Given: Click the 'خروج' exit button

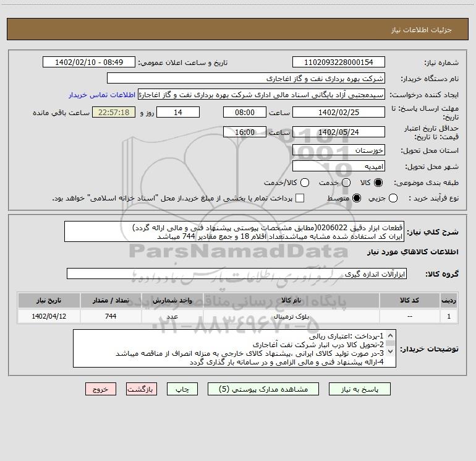Looking at the screenshot, I should [101, 389].
